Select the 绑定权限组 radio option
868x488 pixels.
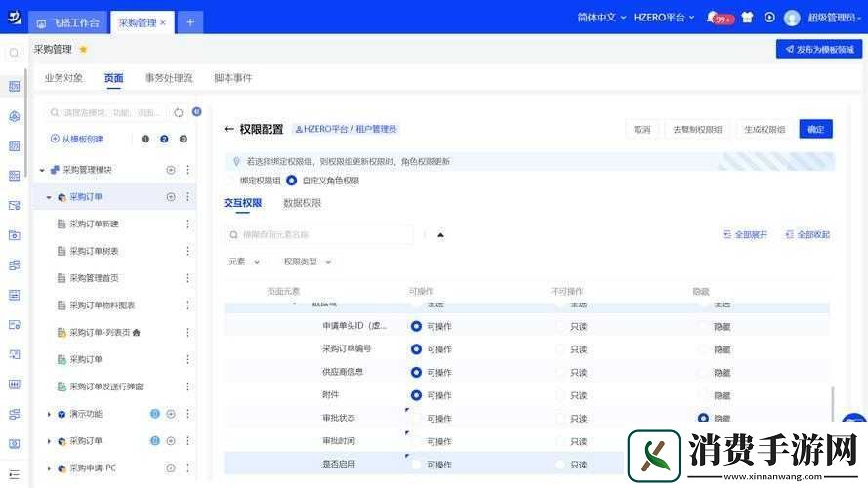(x=229, y=181)
